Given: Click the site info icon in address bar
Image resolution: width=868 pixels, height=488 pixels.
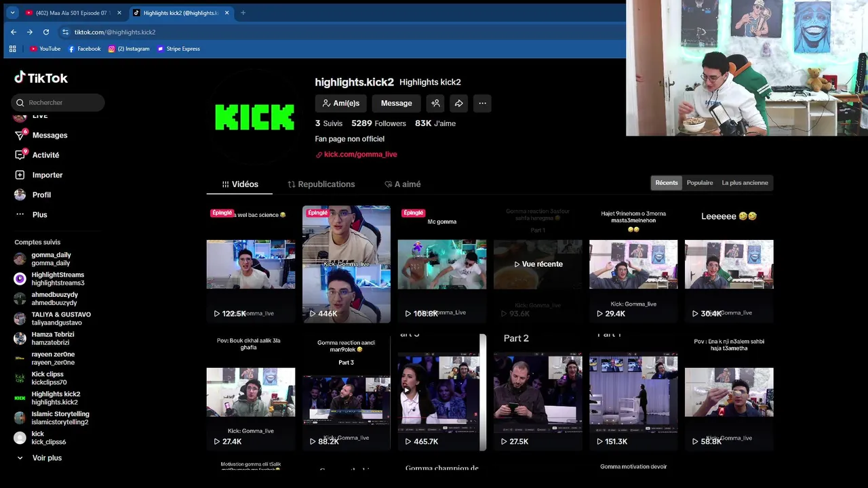Looking at the screenshot, I should 65,32.
